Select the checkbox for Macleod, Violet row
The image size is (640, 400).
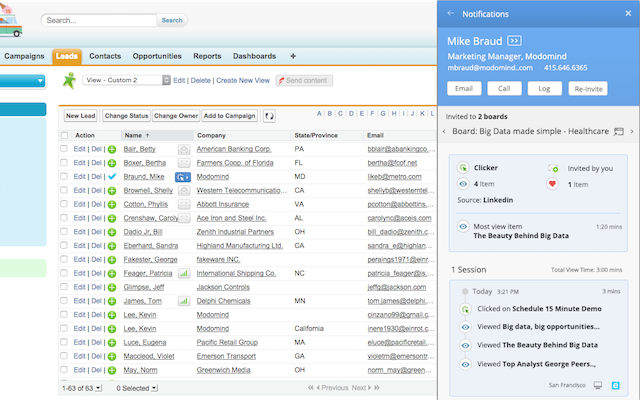tap(66, 355)
